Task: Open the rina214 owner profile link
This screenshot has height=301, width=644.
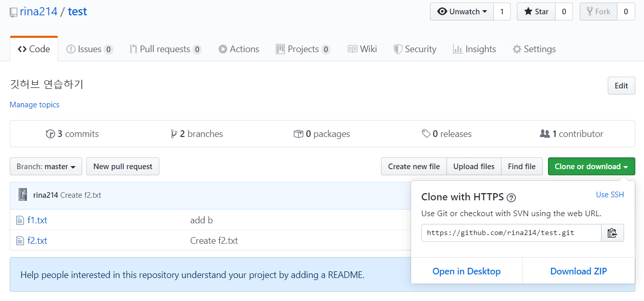Action: point(38,11)
